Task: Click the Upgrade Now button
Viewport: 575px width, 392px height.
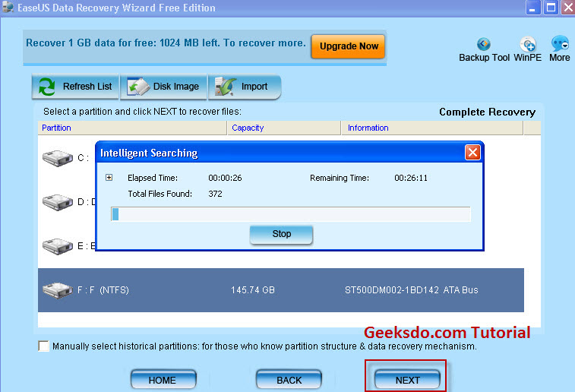Action: tap(348, 46)
